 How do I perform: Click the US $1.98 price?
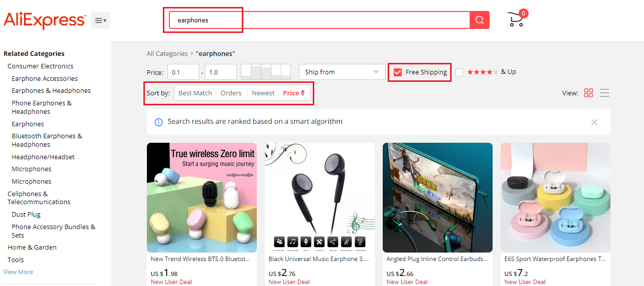[164, 273]
